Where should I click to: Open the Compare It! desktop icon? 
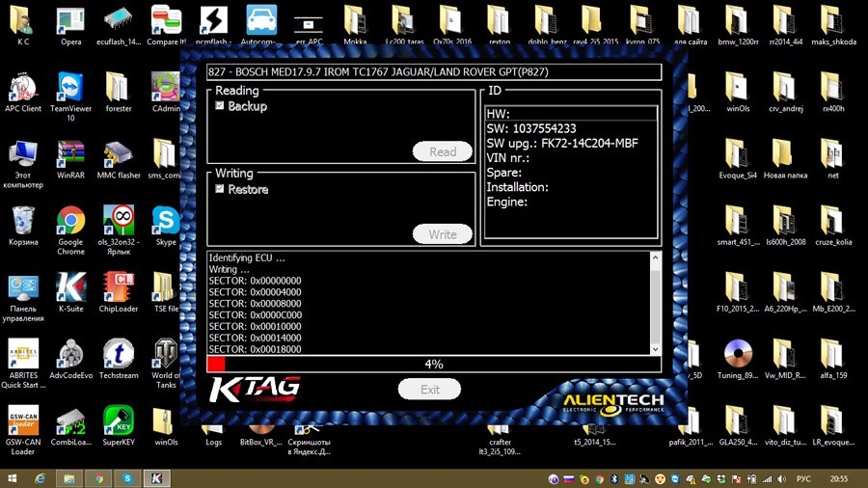(166, 25)
